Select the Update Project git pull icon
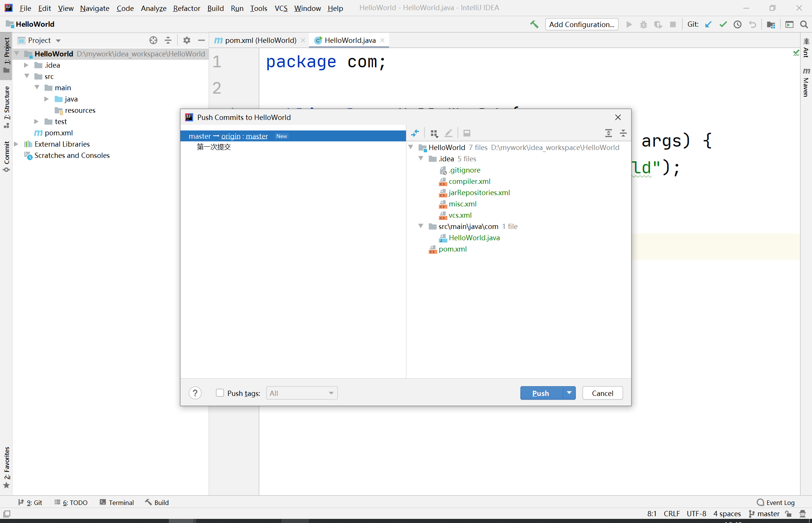Image resolution: width=812 pixels, height=523 pixels. (x=708, y=24)
